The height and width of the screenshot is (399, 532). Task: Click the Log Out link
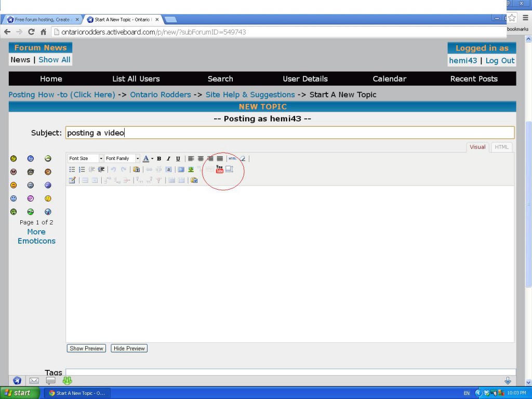pos(500,61)
